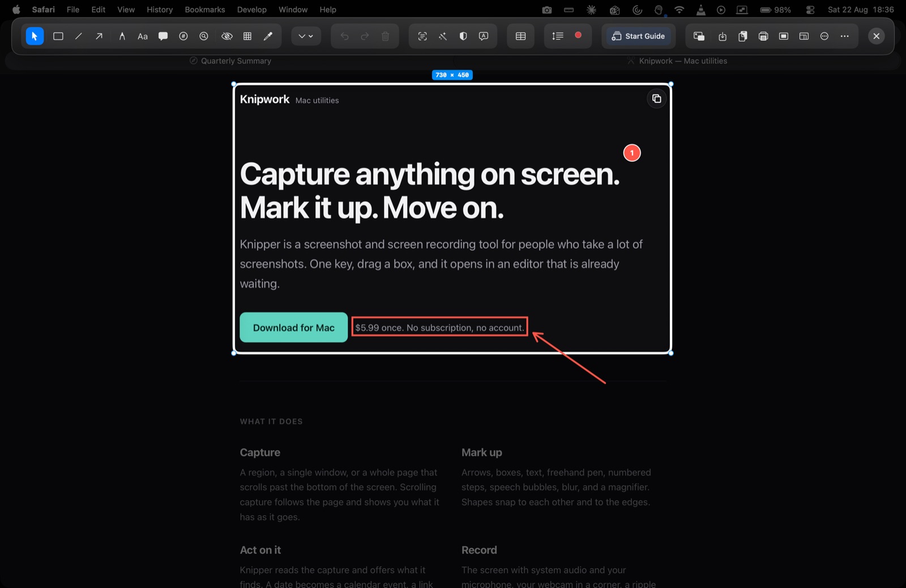Viewport: 906px width, 588px height.
Task: Close the screenshot editor toolbar
Action: [877, 36]
